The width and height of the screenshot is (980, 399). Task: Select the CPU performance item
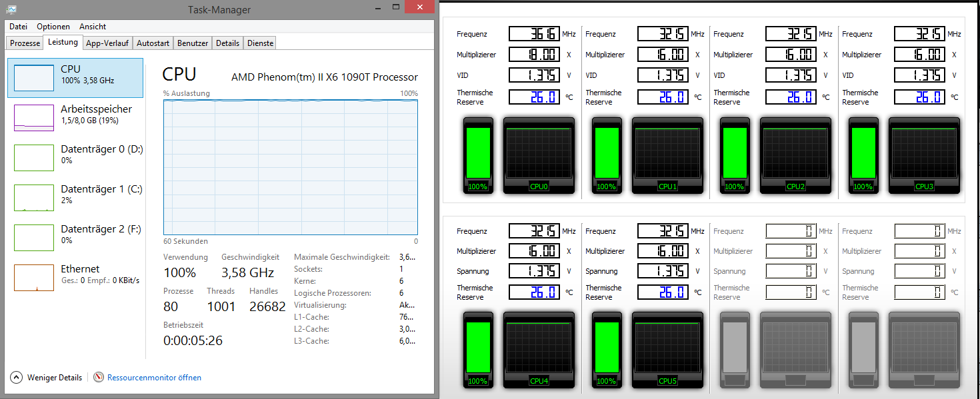(75, 78)
